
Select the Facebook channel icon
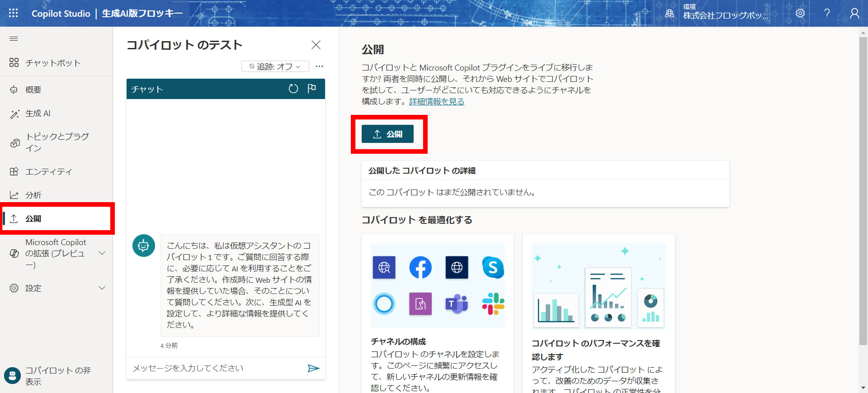coord(420,267)
